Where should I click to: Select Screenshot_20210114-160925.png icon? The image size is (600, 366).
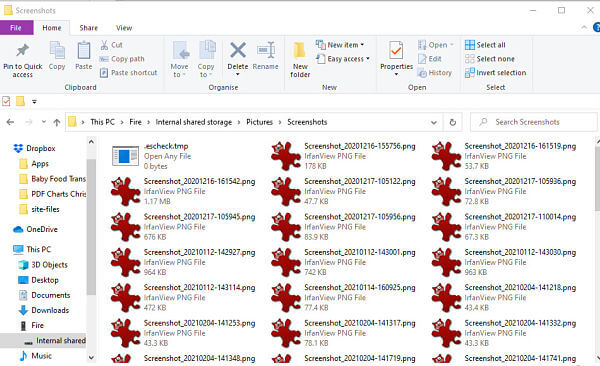[x=285, y=297]
